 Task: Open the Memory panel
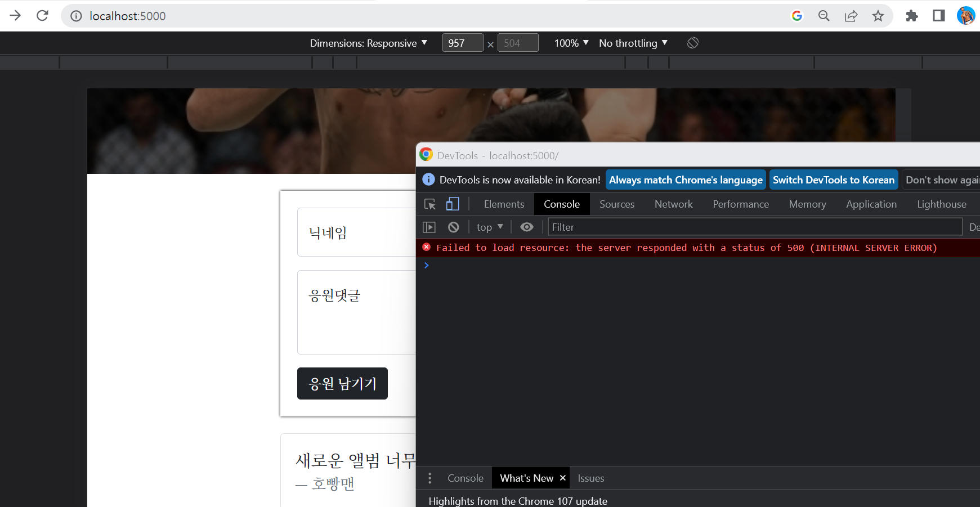pos(807,204)
